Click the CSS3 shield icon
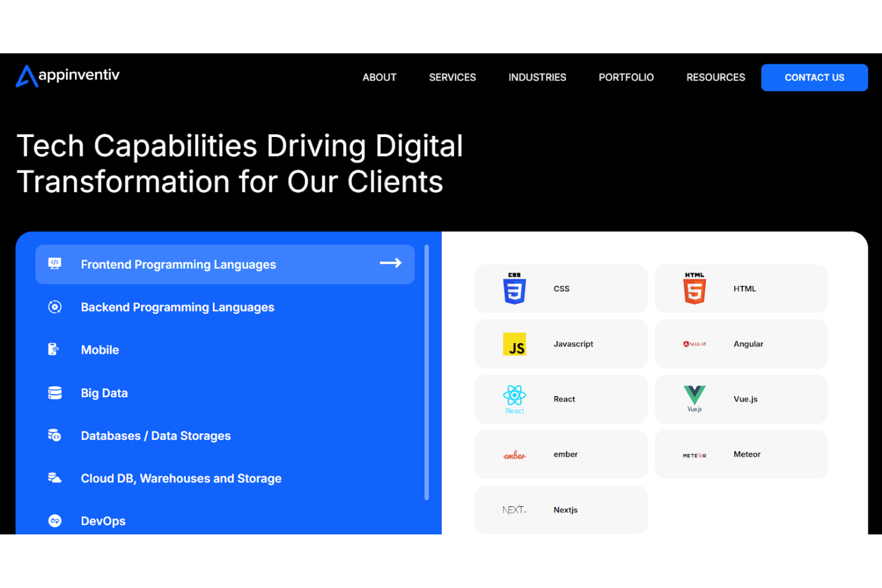Screen dimensions: 882x588 point(514,288)
